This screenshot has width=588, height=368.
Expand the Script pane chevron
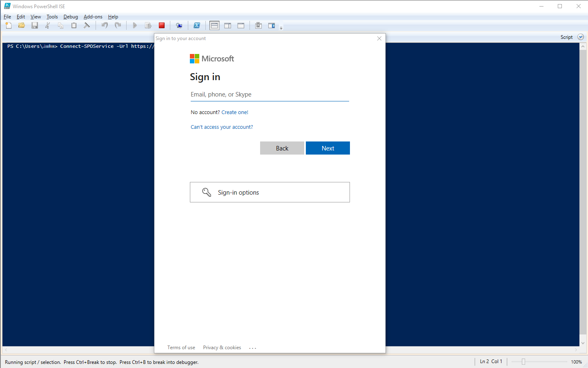(581, 37)
